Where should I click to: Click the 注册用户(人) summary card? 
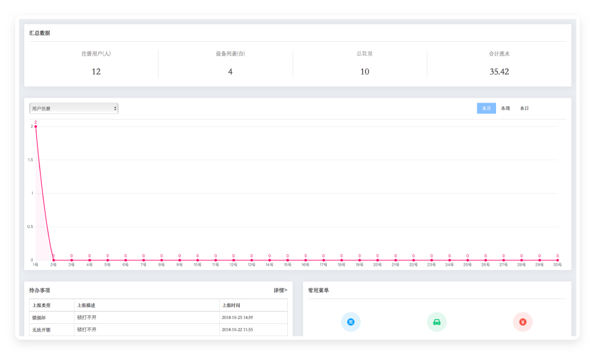[x=96, y=63]
